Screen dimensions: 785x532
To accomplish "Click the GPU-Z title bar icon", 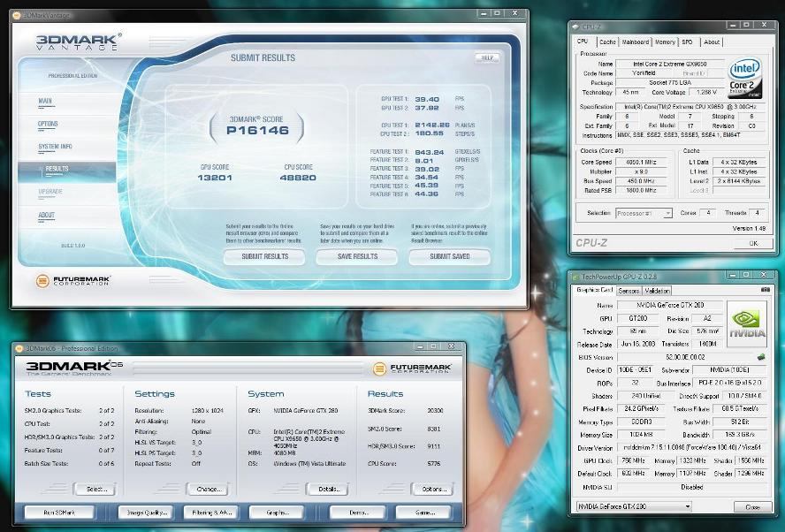I will 575,277.
